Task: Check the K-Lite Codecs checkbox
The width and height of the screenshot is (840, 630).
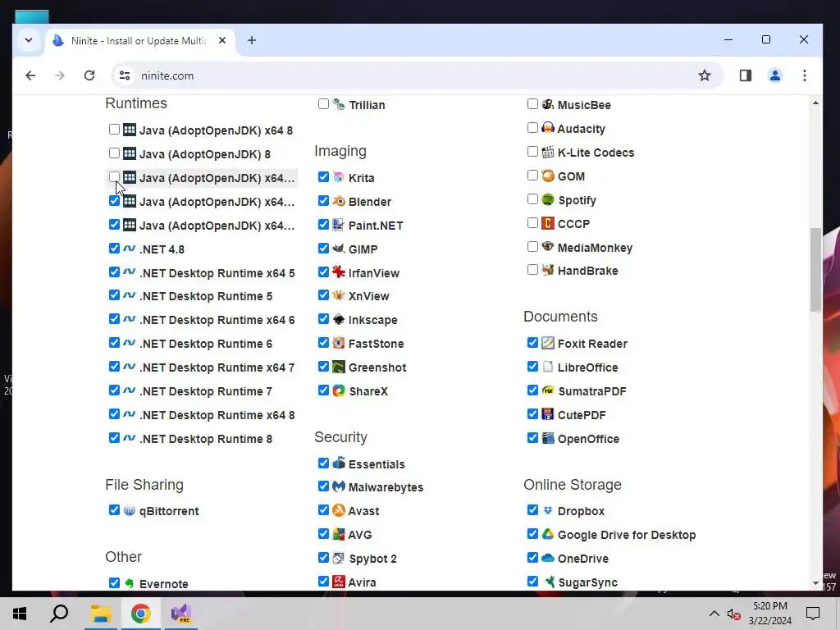Action: point(532,152)
